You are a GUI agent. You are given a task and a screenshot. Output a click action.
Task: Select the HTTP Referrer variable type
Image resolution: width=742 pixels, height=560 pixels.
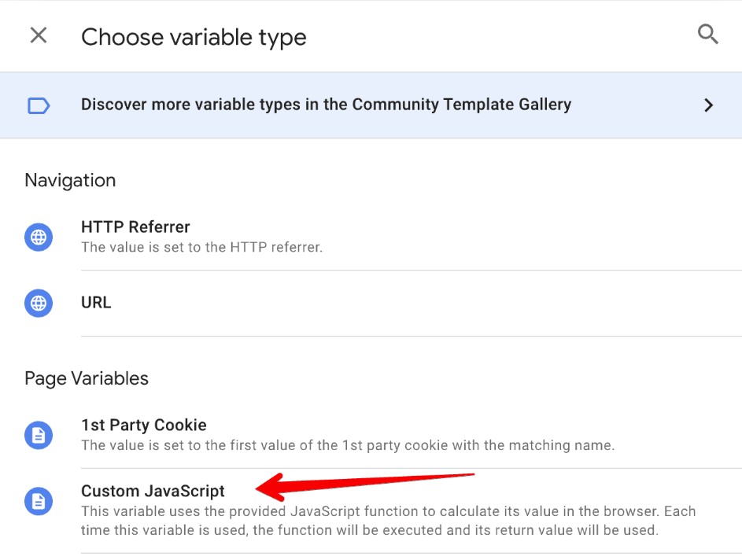point(135,227)
